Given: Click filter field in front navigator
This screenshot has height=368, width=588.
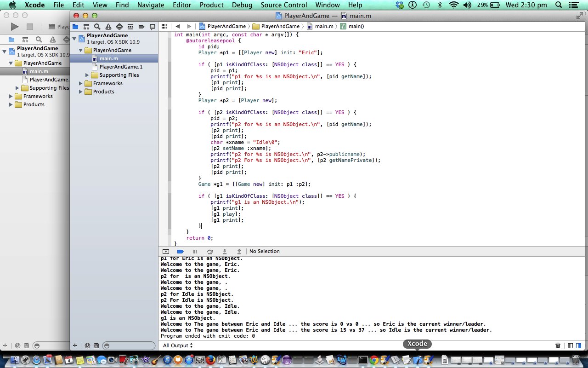Looking at the screenshot, I should pyautogui.click(x=129, y=345).
